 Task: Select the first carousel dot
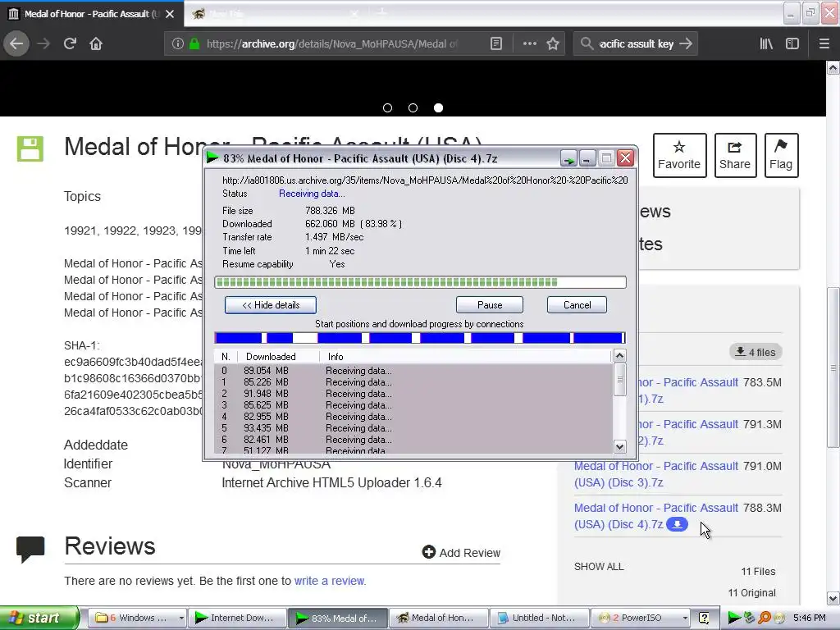(387, 107)
